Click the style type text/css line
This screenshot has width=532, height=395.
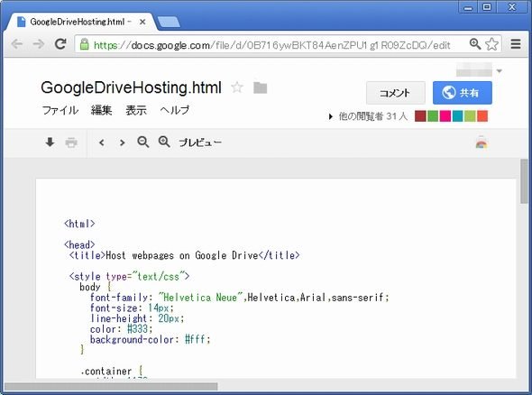click(129, 277)
